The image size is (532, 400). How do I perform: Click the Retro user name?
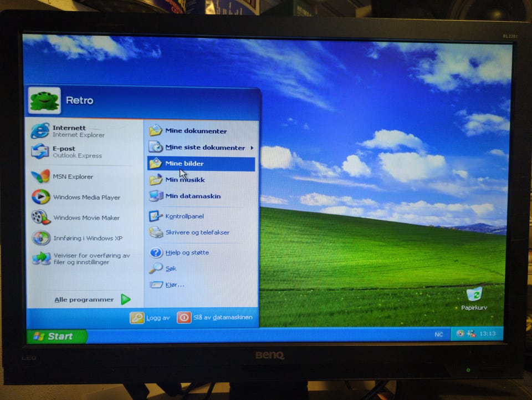[x=80, y=100]
